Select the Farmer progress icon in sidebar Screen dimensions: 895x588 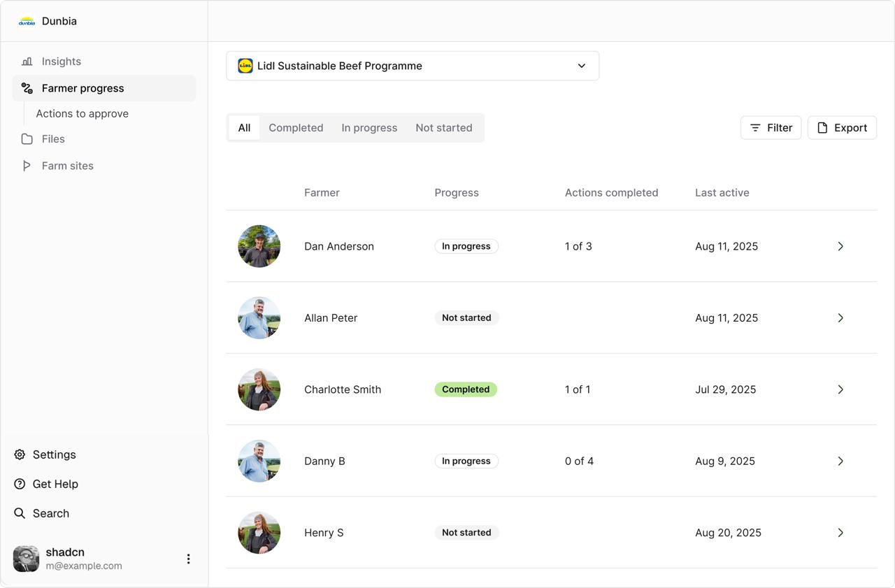click(27, 88)
